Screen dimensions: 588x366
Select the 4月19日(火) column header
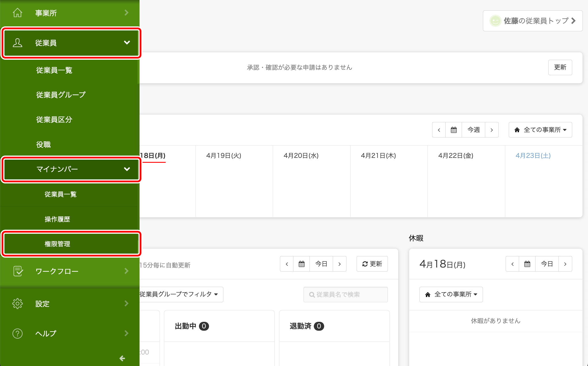coord(224,156)
